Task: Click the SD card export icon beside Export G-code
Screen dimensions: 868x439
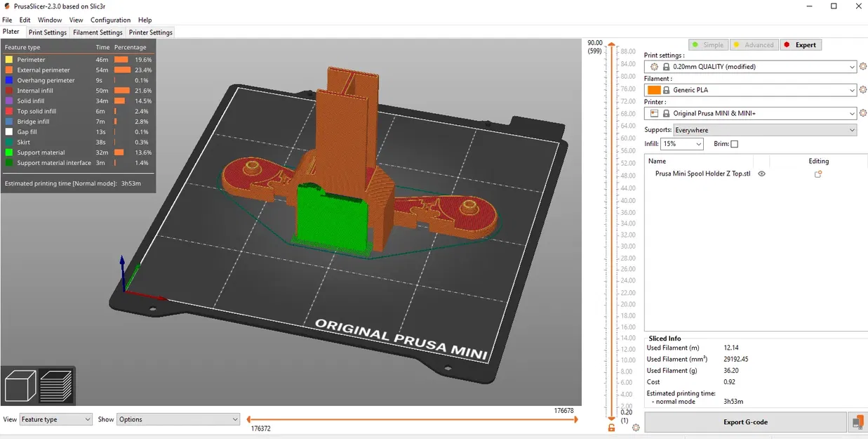Action: (x=857, y=422)
